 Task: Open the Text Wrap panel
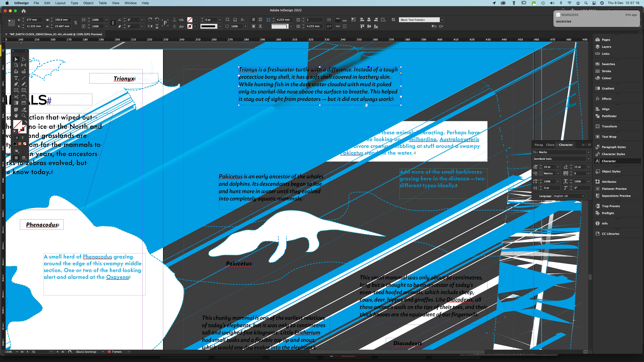[609, 137]
